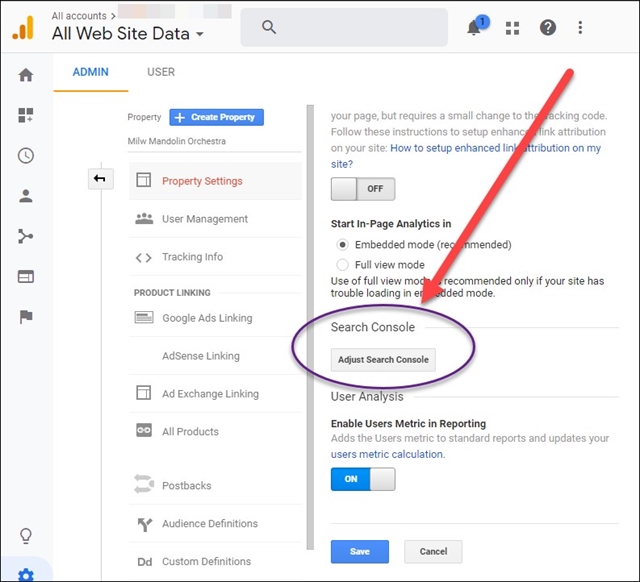Image resolution: width=640 pixels, height=582 pixels.
Task: Open Real-time clock icon in sidebar
Action: pyautogui.click(x=26, y=155)
